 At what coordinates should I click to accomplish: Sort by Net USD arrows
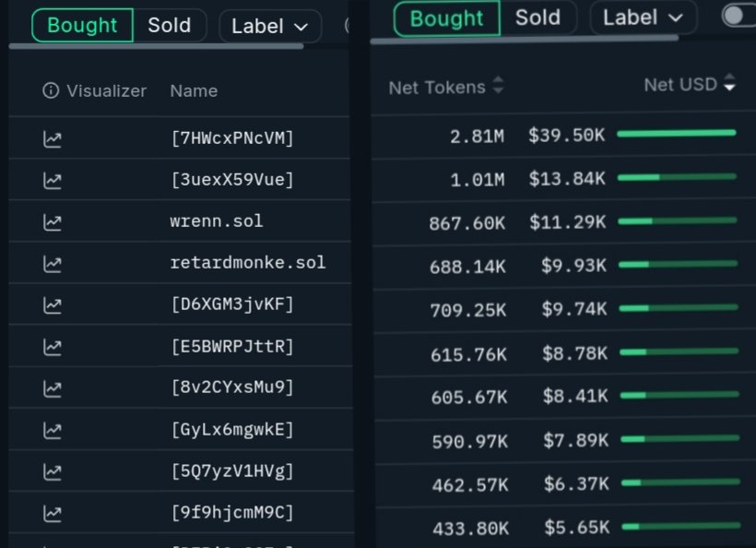(x=729, y=82)
